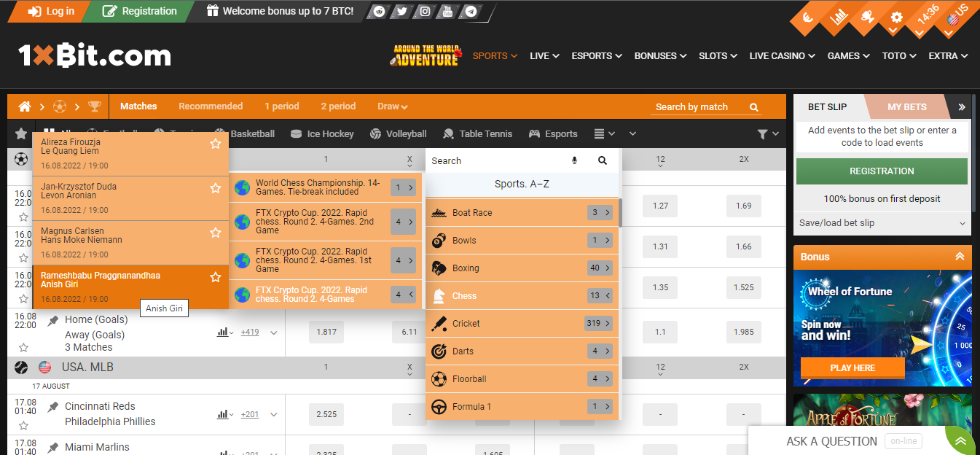Expand the Draw dropdown
This screenshot has height=455, width=980.
point(392,106)
